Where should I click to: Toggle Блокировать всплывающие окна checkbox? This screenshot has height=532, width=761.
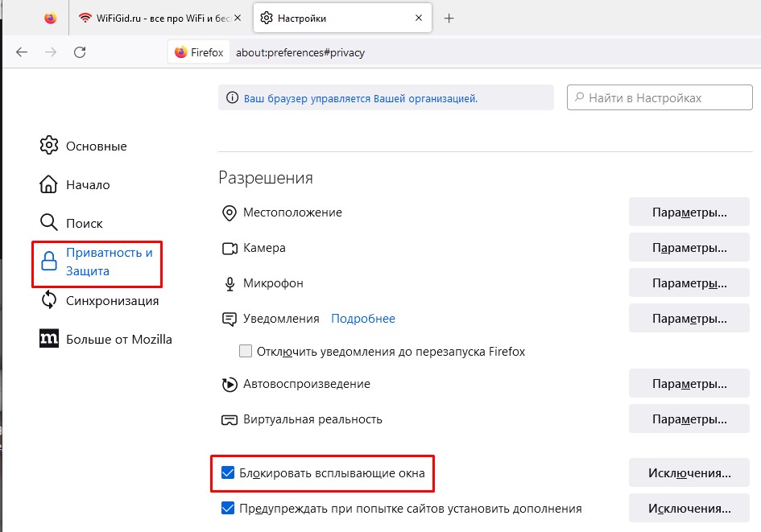pos(228,472)
